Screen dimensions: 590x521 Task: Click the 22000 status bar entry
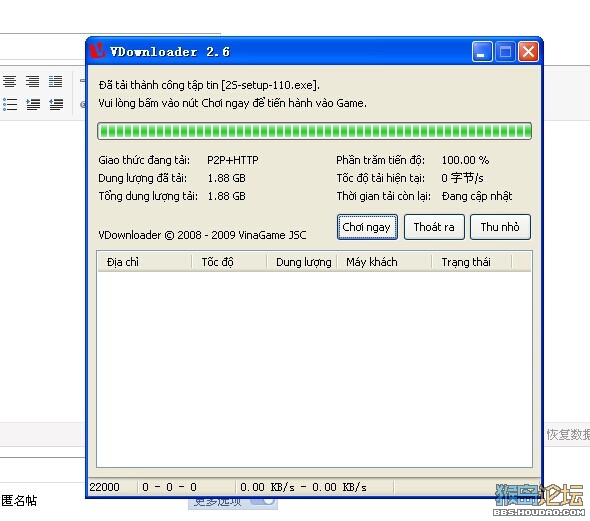tap(104, 487)
